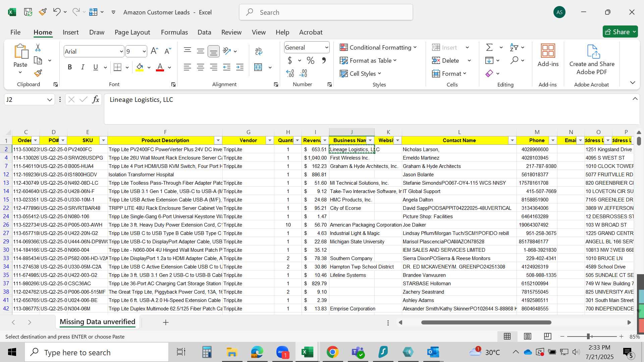Click the Insert Function fx icon
The width and height of the screenshot is (644, 362).
(x=96, y=100)
